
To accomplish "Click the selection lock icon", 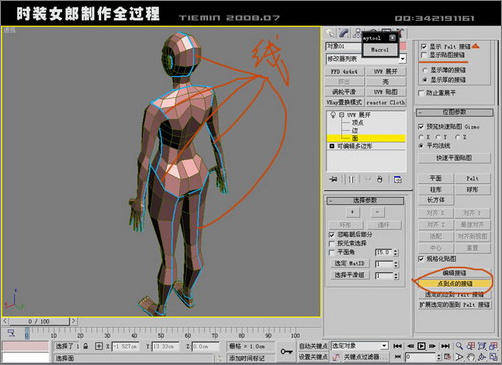I will click(86, 346).
